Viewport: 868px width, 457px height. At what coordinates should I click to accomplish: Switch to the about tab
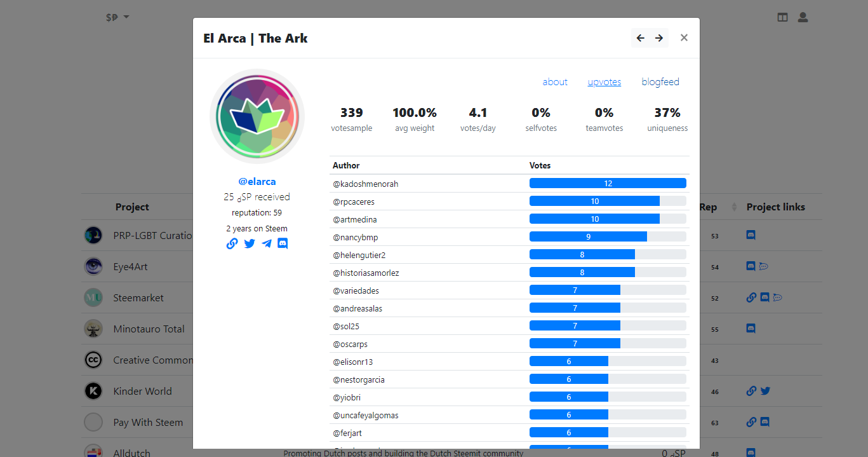coord(555,82)
